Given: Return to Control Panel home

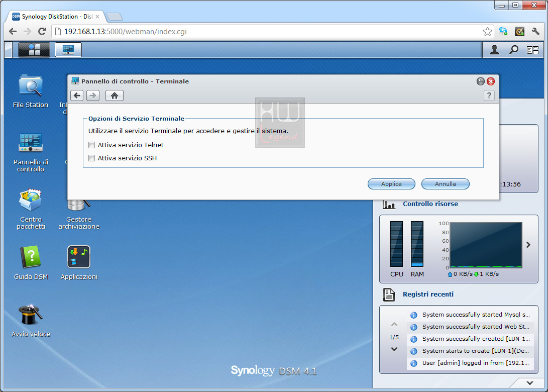Looking at the screenshot, I should [115, 95].
